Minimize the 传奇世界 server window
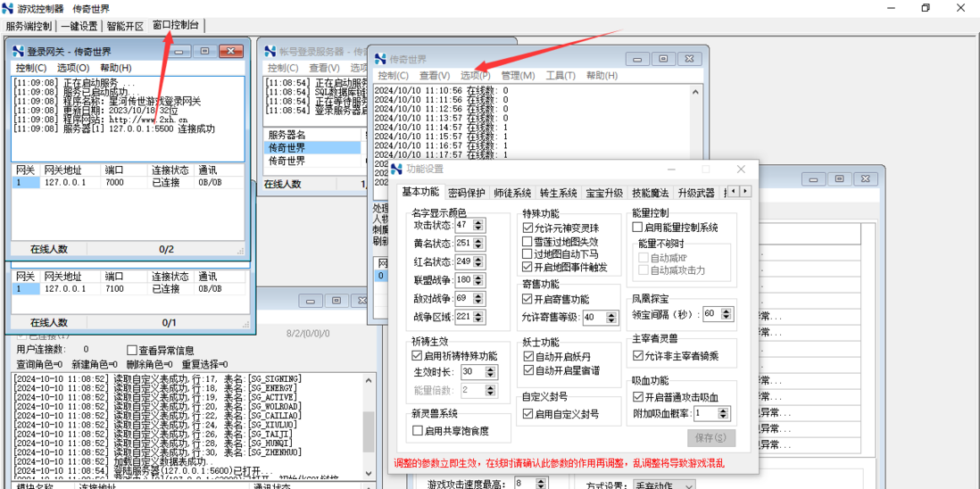 click(637, 59)
